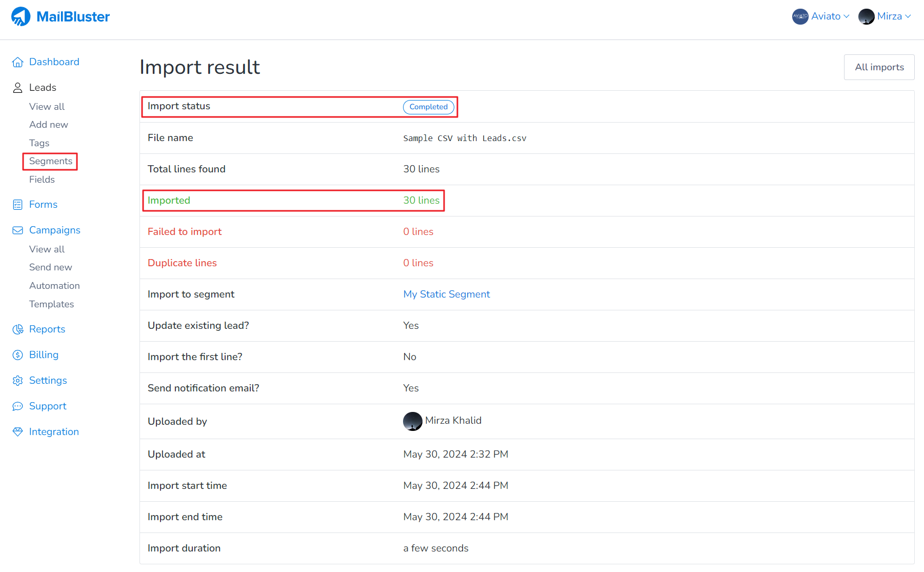Expand the Aviato brand dropdown
This screenshot has height=572, width=924.
tap(821, 16)
